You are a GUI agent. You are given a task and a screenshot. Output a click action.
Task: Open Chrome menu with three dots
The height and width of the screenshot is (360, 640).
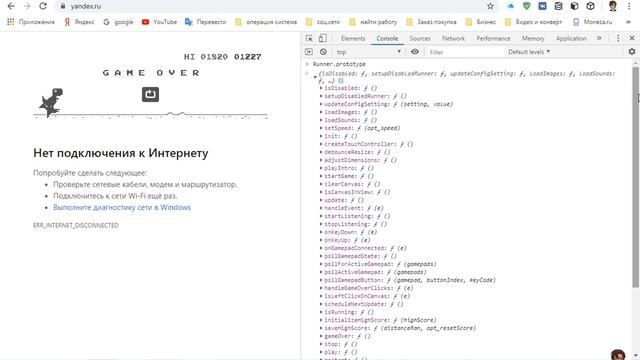[x=629, y=7]
